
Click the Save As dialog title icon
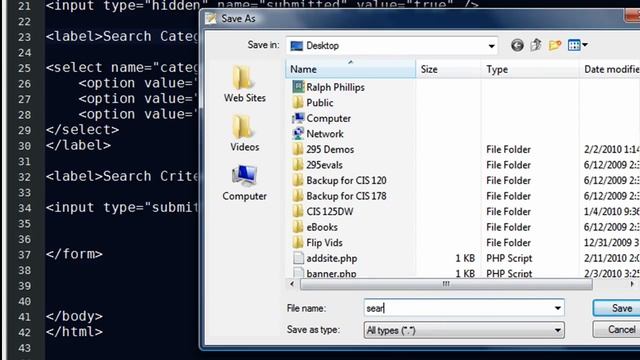click(211, 18)
